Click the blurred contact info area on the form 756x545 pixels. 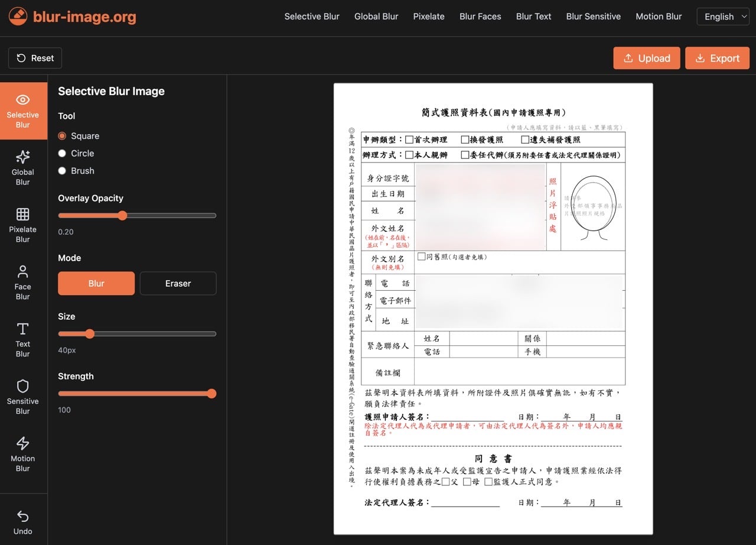(519, 301)
